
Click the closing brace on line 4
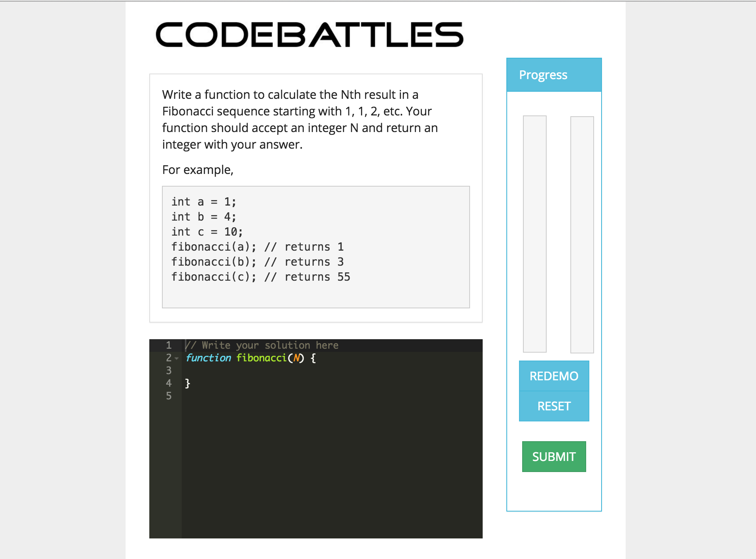point(188,383)
